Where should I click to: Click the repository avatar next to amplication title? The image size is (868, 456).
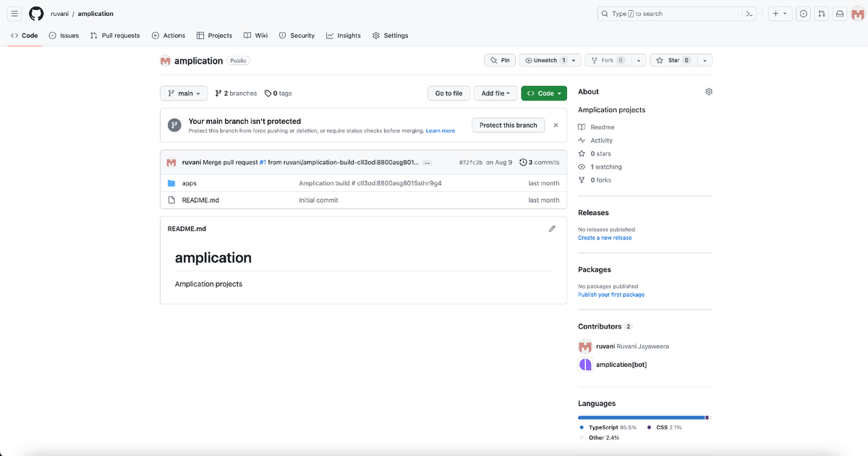[166, 61]
